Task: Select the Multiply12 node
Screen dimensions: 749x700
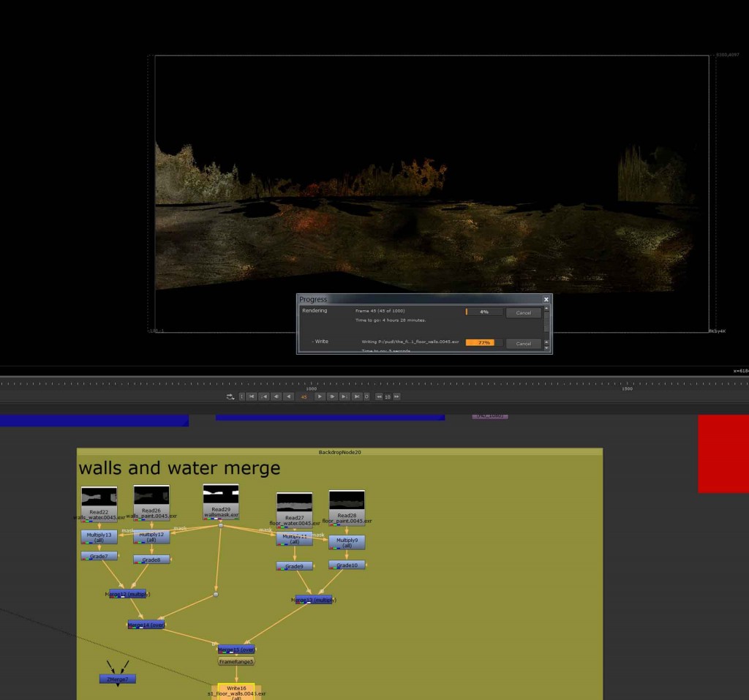Action: pyautogui.click(x=151, y=537)
